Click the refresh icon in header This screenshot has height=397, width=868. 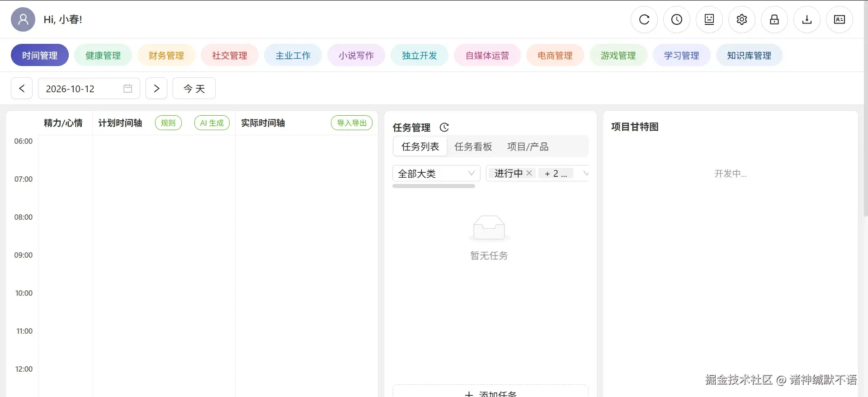tap(644, 19)
